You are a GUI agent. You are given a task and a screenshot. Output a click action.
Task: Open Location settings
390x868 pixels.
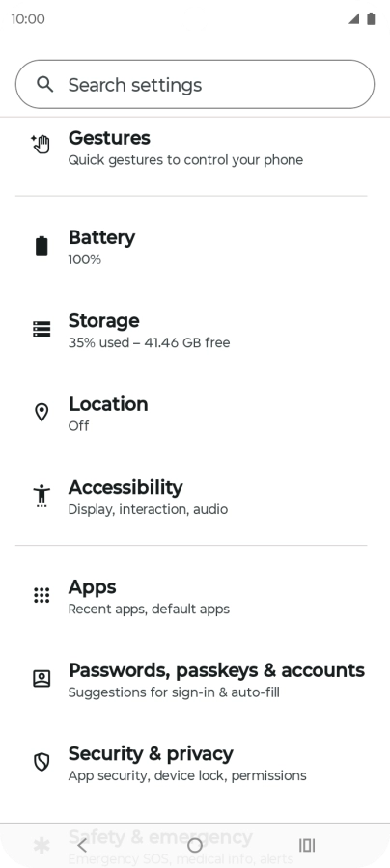click(x=195, y=414)
